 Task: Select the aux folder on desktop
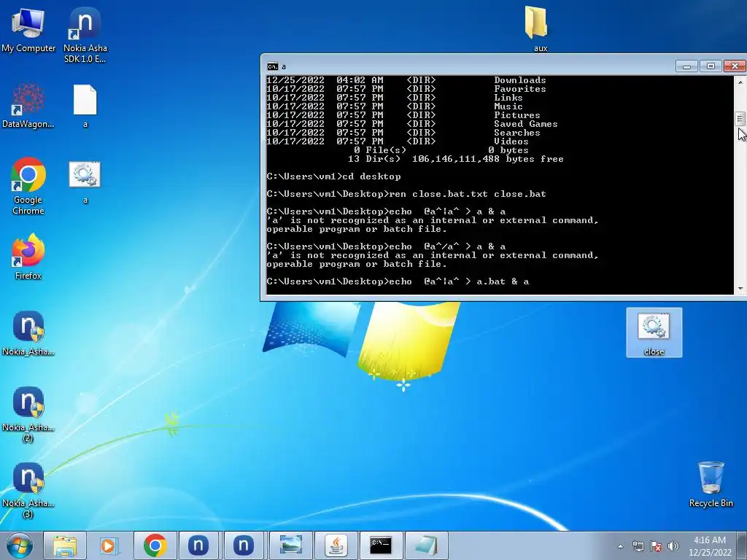pos(537,28)
